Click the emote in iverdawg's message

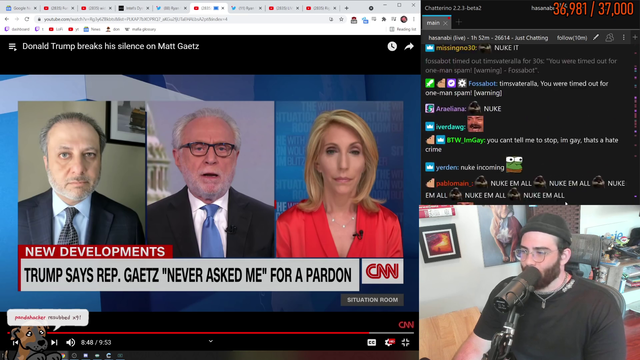pos(475,124)
